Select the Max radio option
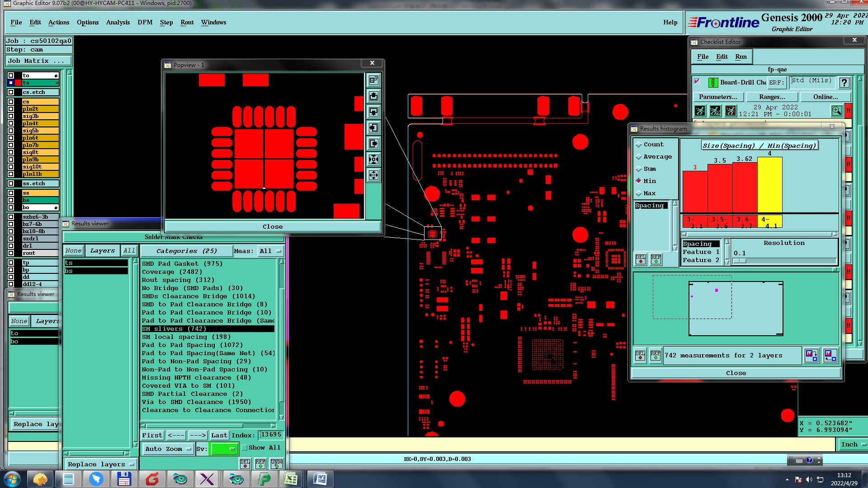The image size is (868, 488). (639, 193)
